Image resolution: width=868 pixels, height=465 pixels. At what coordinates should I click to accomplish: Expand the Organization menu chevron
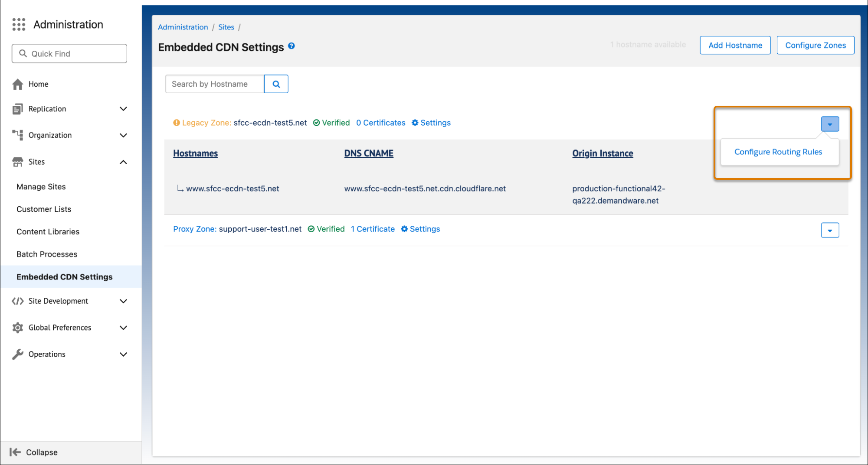pyautogui.click(x=123, y=135)
